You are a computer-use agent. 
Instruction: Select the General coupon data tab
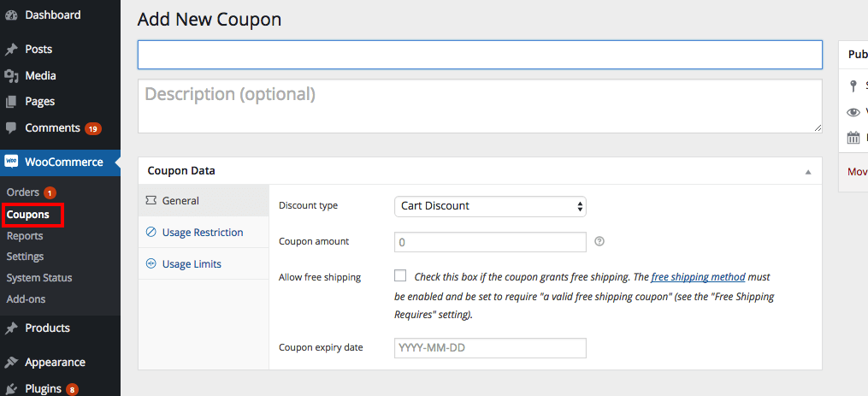tap(180, 201)
